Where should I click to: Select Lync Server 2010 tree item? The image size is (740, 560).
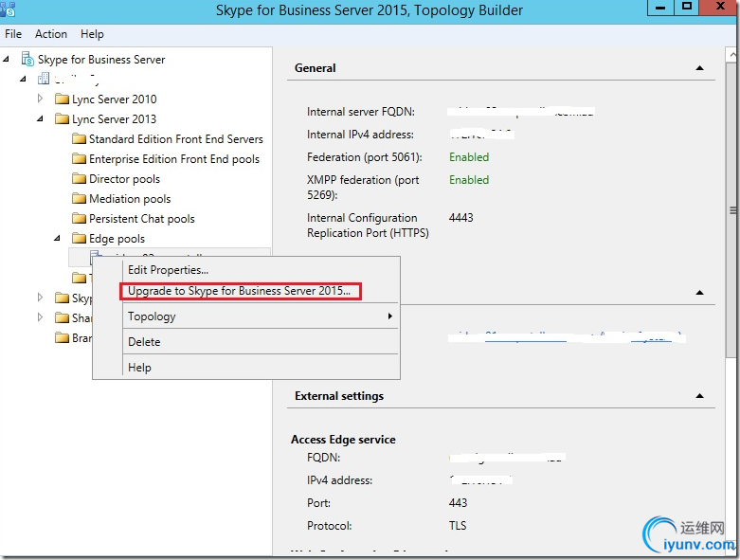click(115, 99)
